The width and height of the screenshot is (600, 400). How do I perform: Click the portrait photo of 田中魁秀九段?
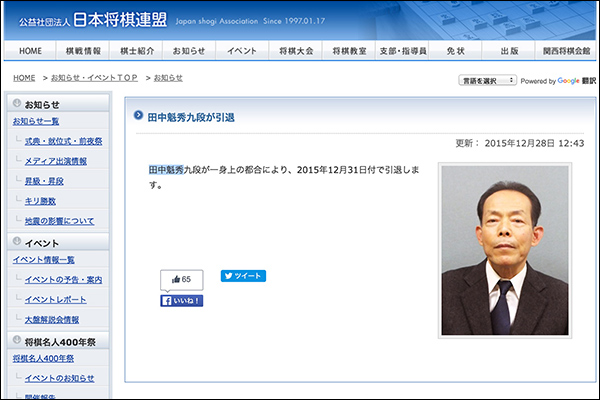[x=503, y=249]
